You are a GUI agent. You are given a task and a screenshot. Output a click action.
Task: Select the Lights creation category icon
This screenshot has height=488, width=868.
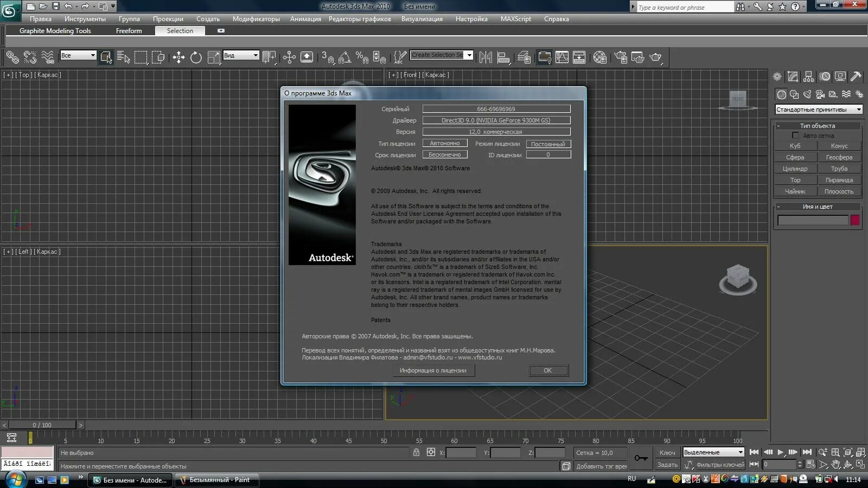pyautogui.click(x=807, y=94)
